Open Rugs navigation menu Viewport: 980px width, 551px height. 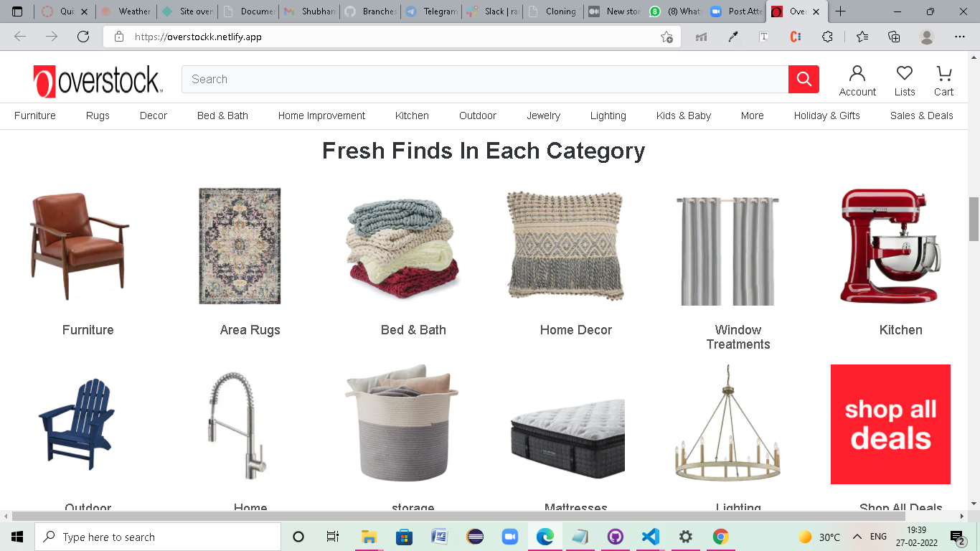(98, 116)
